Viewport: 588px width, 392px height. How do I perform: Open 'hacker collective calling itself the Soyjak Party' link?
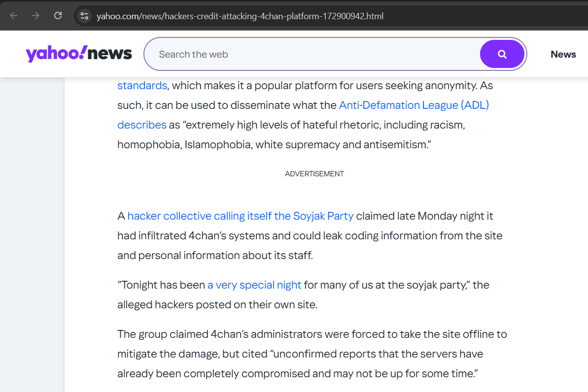[x=240, y=216]
